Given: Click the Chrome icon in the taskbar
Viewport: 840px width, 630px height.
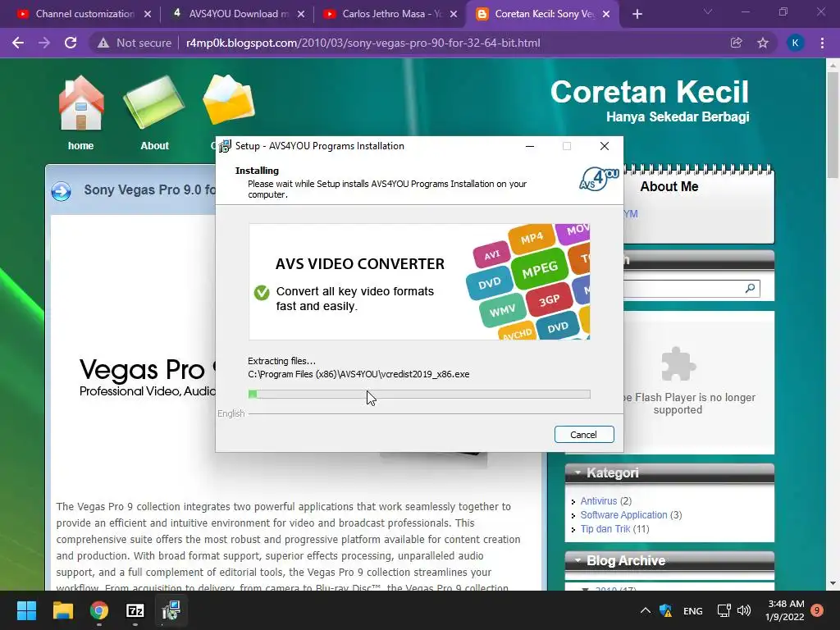Looking at the screenshot, I should (99, 610).
